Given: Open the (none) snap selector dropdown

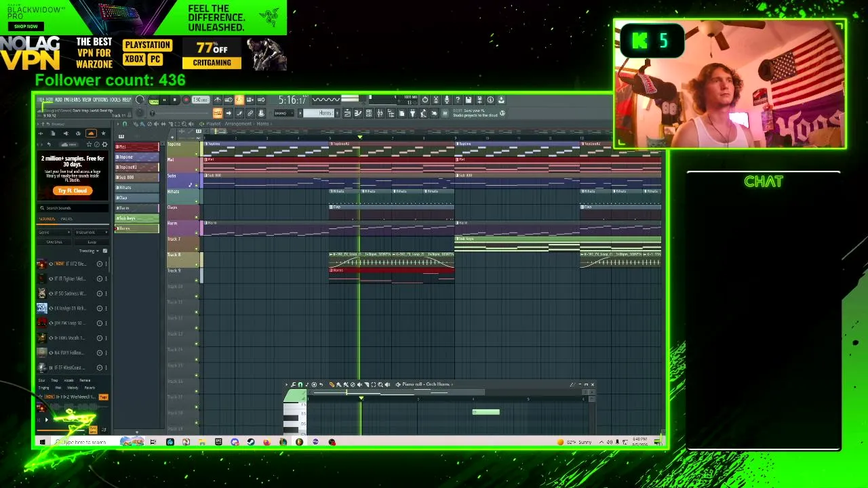Looking at the screenshot, I should pyautogui.click(x=283, y=113).
